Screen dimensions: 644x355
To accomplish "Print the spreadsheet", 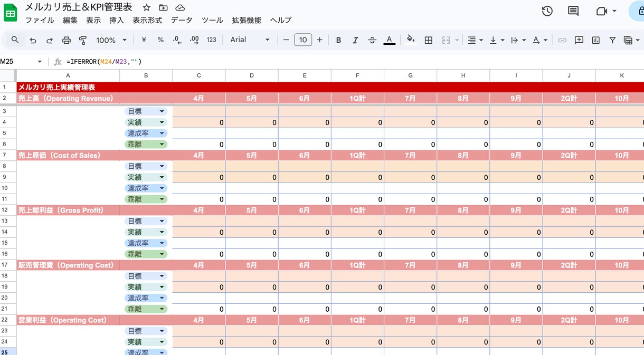I will 67,40.
